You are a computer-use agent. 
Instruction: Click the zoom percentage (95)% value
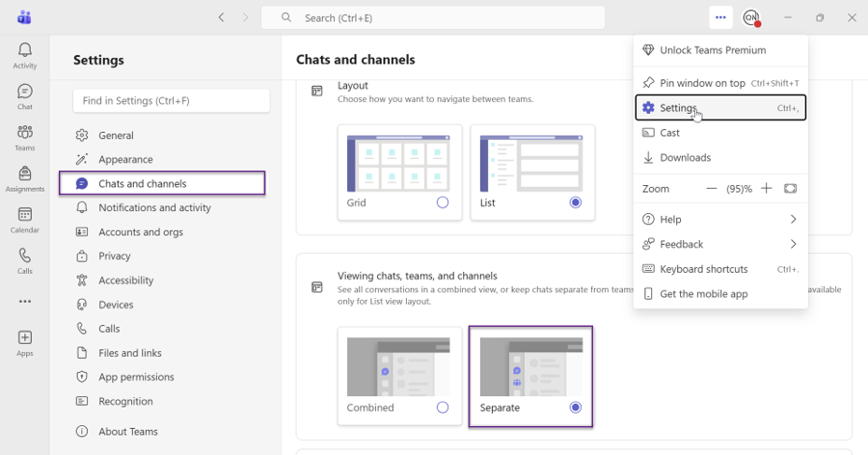(739, 189)
